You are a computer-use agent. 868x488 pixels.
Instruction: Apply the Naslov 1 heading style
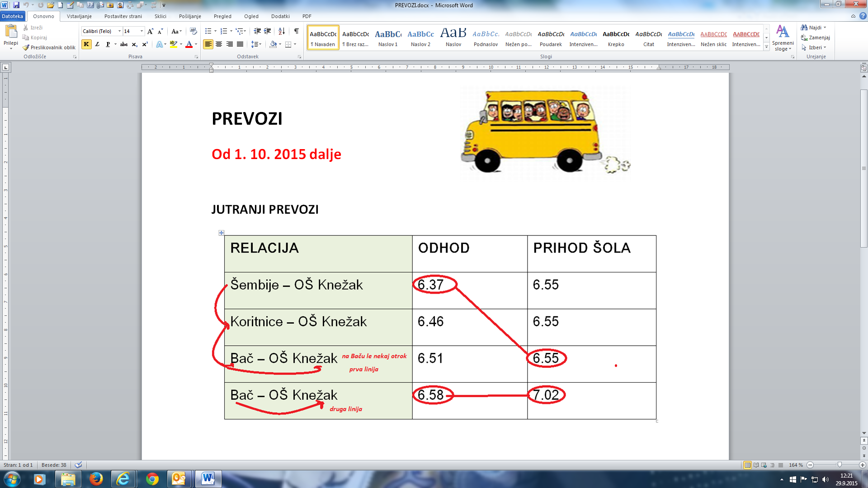[x=388, y=38]
